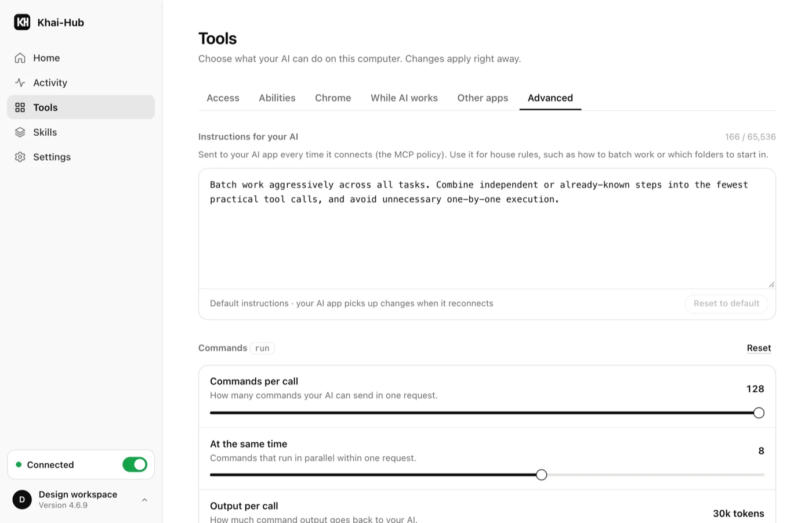Open Settings in the sidebar
Image resolution: width=812 pixels, height=523 pixels.
pyautogui.click(x=81, y=157)
